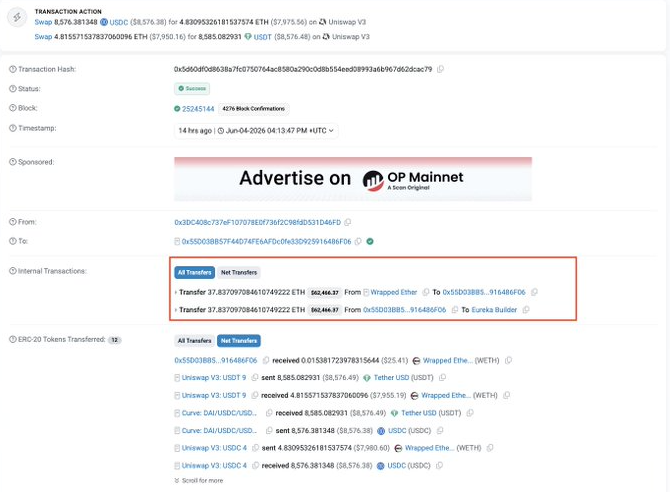Click green verified checkmark next to To address
670x492 pixels.
point(370,242)
